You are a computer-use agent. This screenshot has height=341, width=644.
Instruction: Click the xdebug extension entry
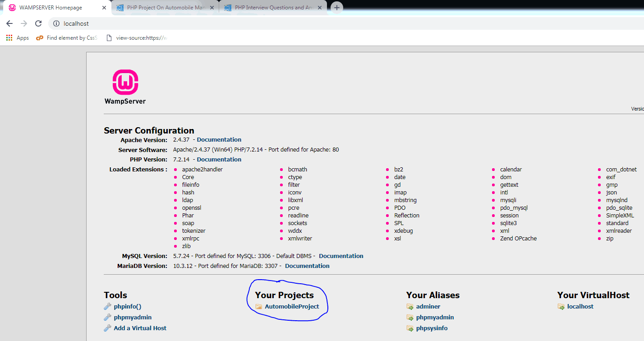coord(404,231)
